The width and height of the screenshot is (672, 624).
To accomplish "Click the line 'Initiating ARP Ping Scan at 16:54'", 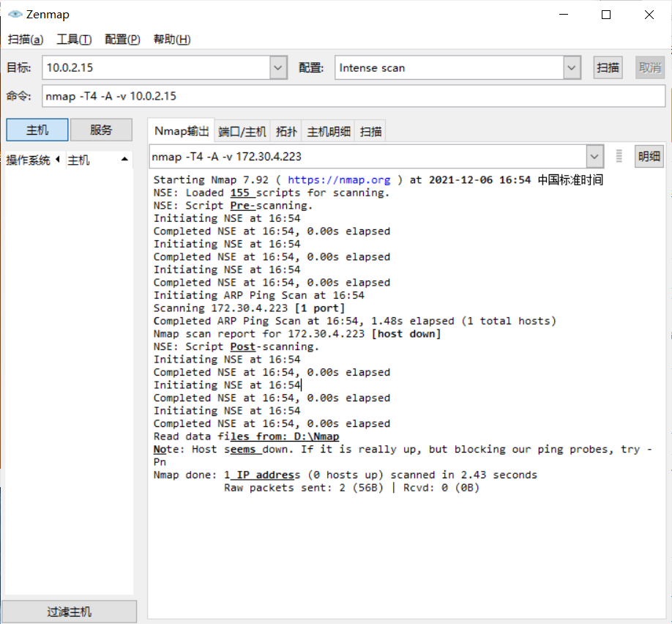I will (259, 295).
